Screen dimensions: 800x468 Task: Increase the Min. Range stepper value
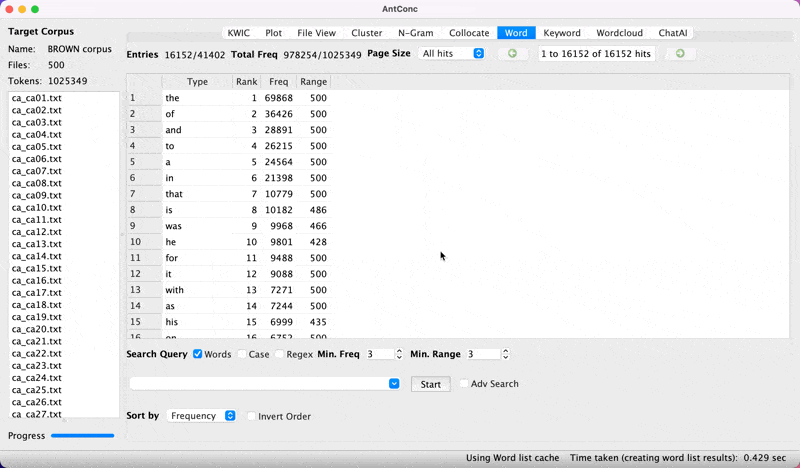click(505, 351)
